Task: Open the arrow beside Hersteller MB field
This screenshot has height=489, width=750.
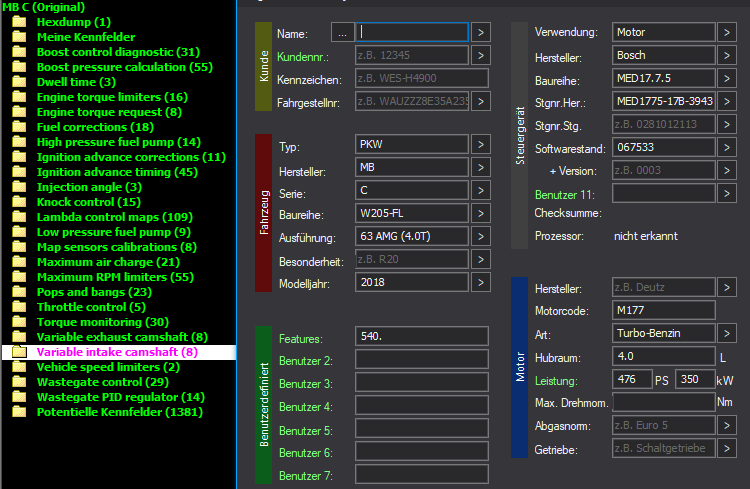Action: coord(481,167)
